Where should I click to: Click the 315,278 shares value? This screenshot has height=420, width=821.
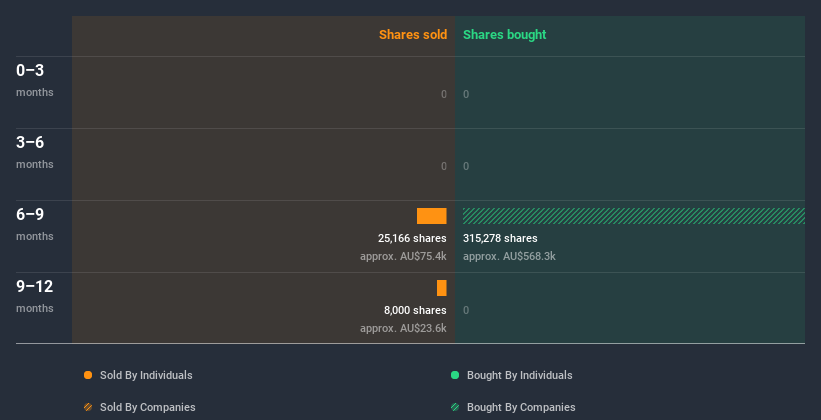pos(500,238)
